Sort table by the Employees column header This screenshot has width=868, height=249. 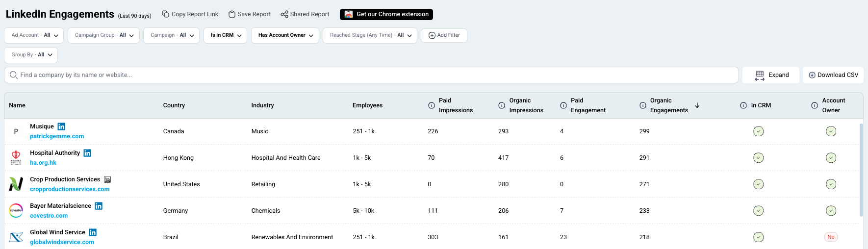tap(367, 105)
